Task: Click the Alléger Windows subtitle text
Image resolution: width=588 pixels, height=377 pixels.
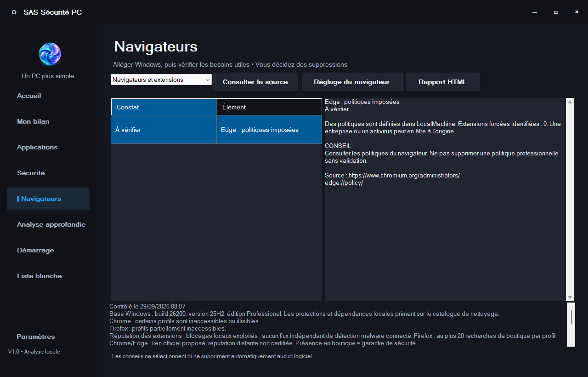Action: pos(230,64)
